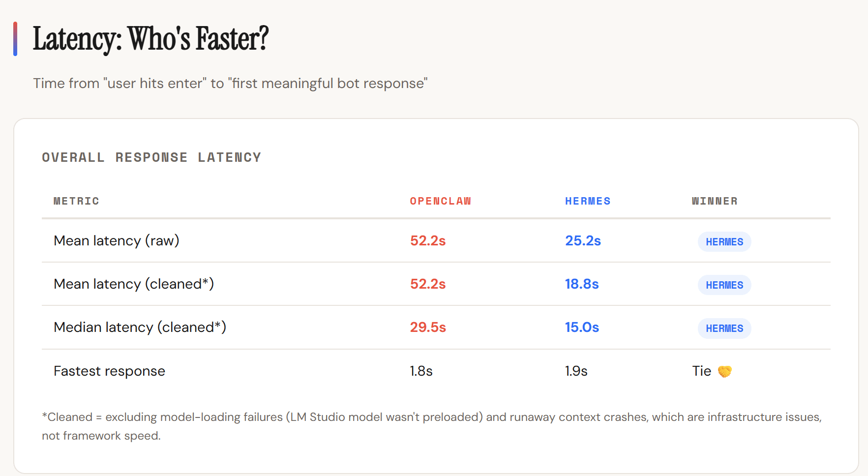Click the Hermes 1.9s fastest response value
Viewport: 868px width, 476px height.
point(576,371)
